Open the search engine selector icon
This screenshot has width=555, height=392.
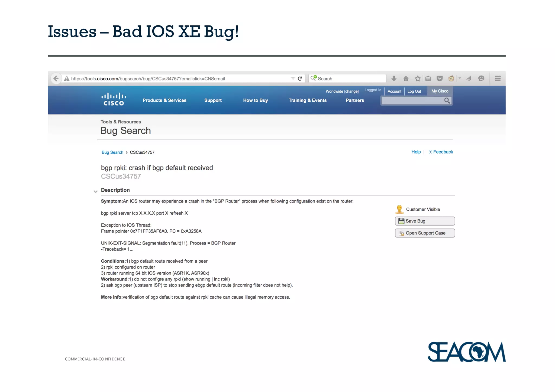point(314,78)
